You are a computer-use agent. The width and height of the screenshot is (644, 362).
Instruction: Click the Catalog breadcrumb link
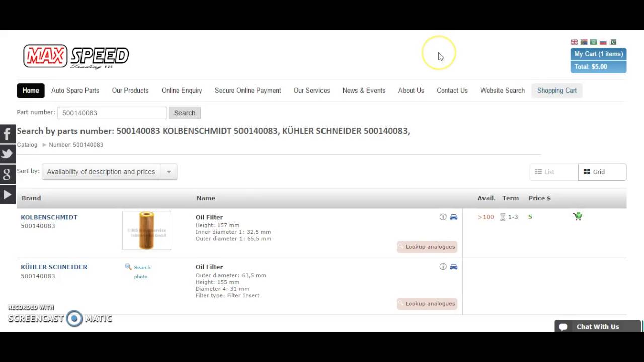27,145
